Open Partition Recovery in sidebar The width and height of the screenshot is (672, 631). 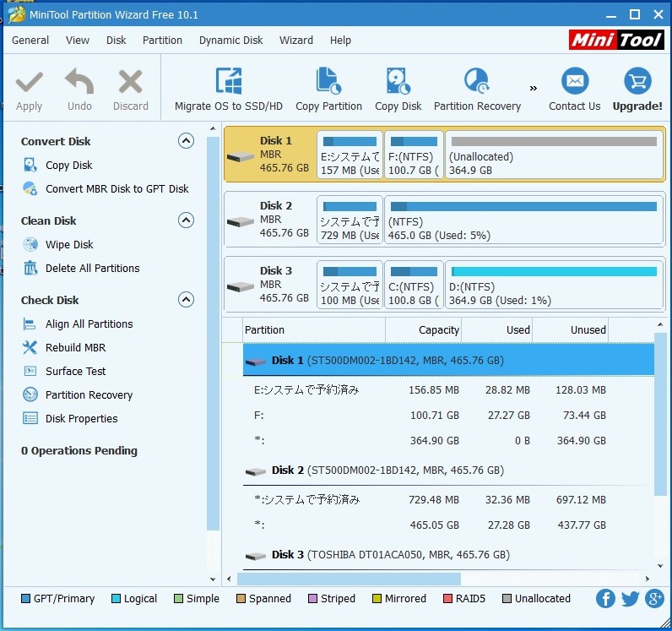[x=89, y=394]
